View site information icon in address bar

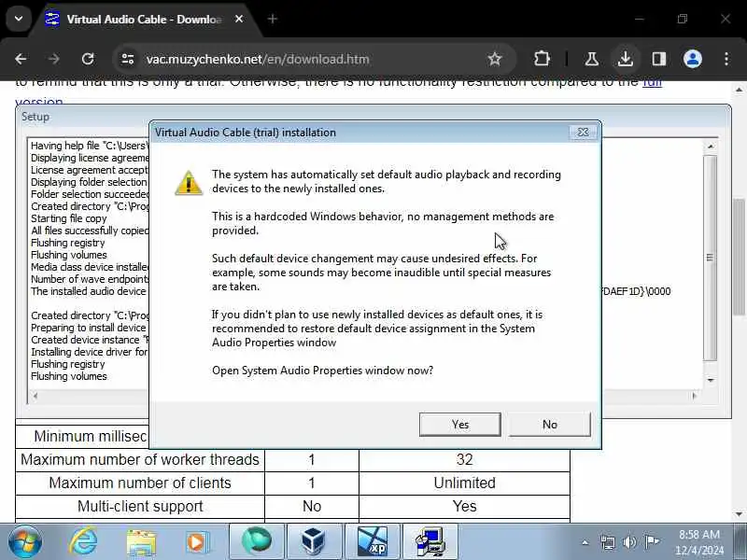(128, 59)
